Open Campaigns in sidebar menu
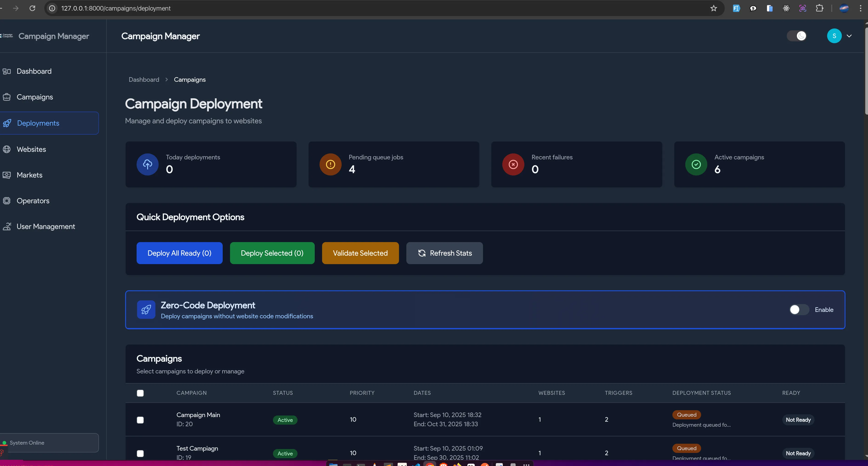The width and height of the screenshot is (868, 466). (35, 97)
